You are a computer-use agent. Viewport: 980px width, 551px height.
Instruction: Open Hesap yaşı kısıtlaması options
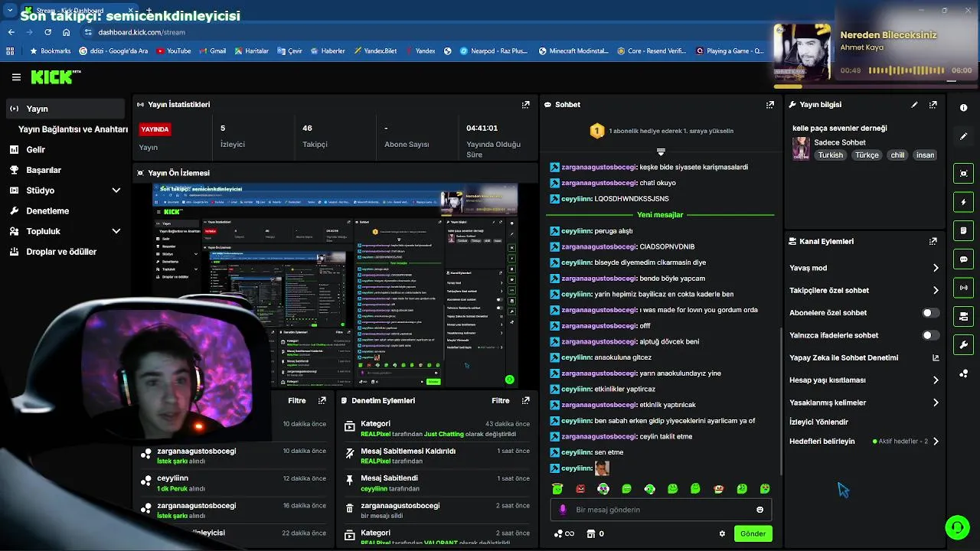point(864,380)
